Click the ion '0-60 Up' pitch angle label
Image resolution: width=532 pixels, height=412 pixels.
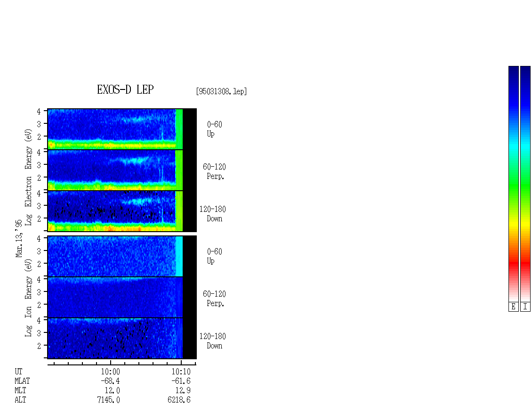214,256
